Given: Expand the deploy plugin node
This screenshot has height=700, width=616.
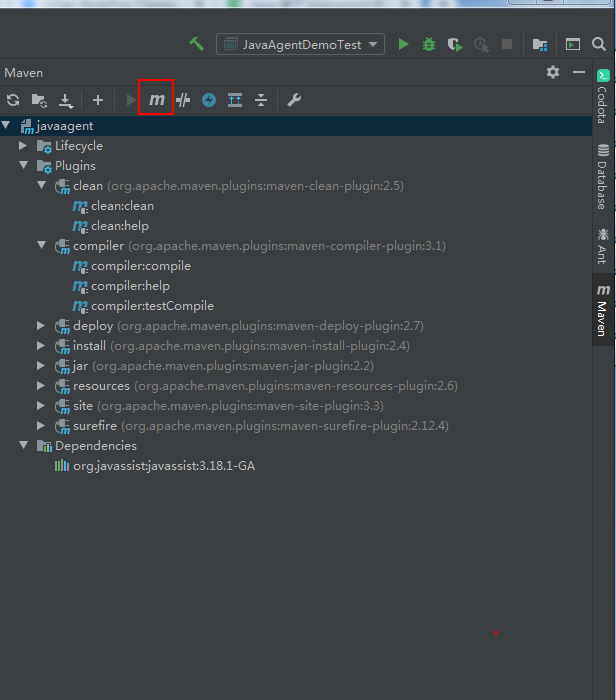Looking at the screenshot, I should pos(41,325).
